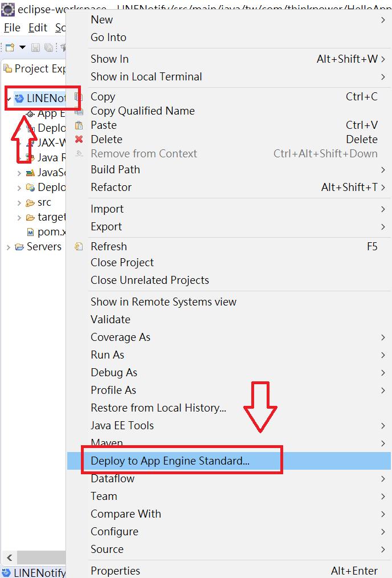The height and width of the screenshot is (578, 392).
Task: Click the Save All toolbar icon
Action: point(48,47)
